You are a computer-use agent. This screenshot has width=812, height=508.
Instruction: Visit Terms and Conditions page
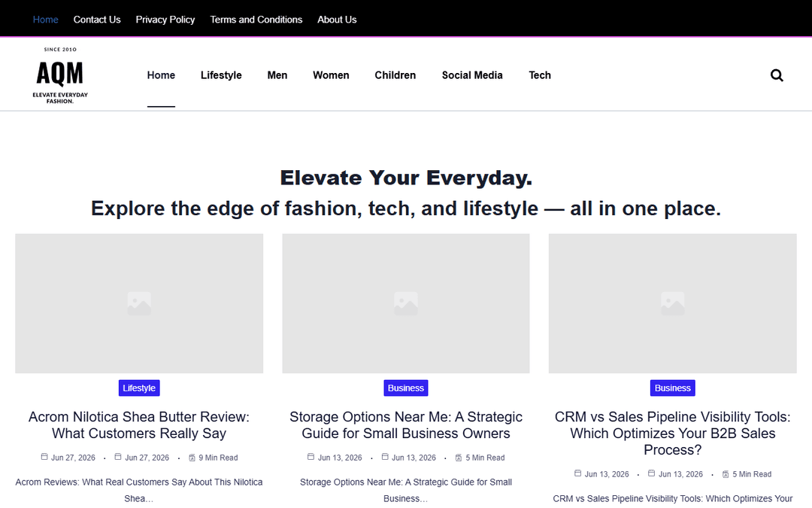pos(256,19)
